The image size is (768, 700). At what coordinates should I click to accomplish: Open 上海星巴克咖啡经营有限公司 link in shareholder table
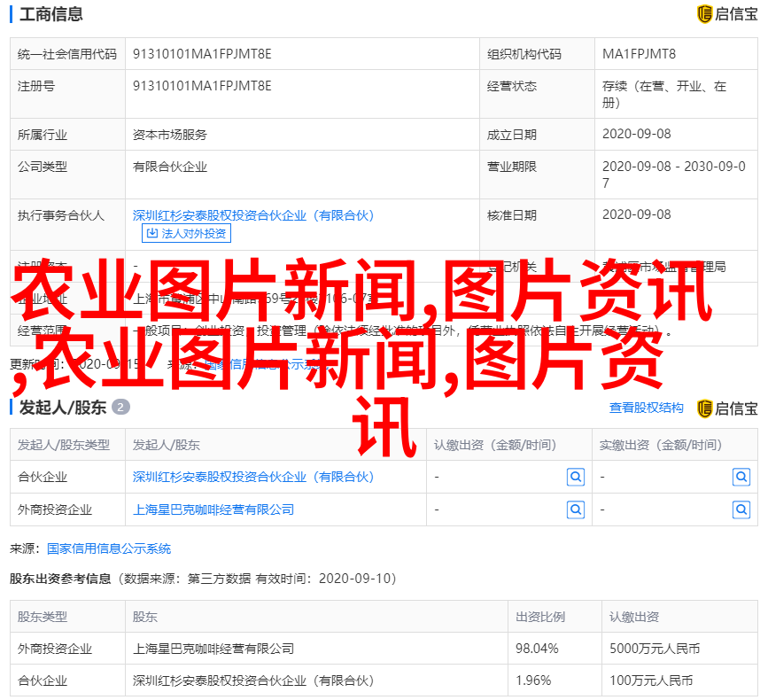pos(213,509)
